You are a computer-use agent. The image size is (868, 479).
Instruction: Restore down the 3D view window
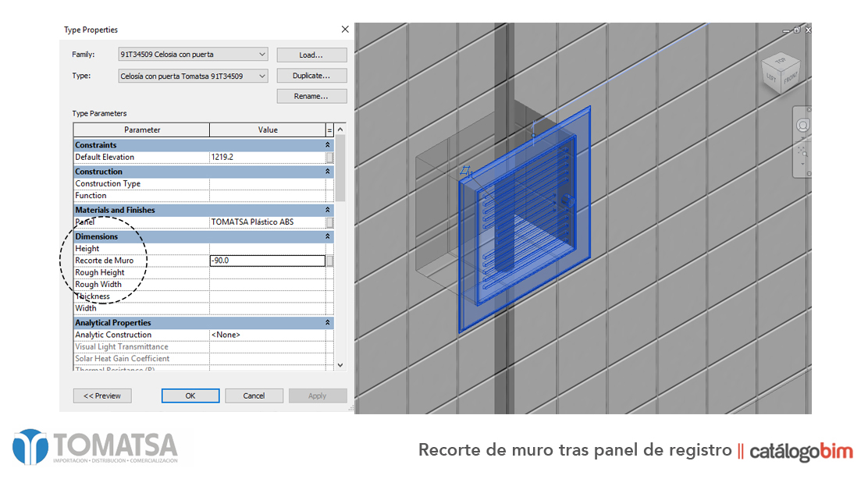pos(796,30)
